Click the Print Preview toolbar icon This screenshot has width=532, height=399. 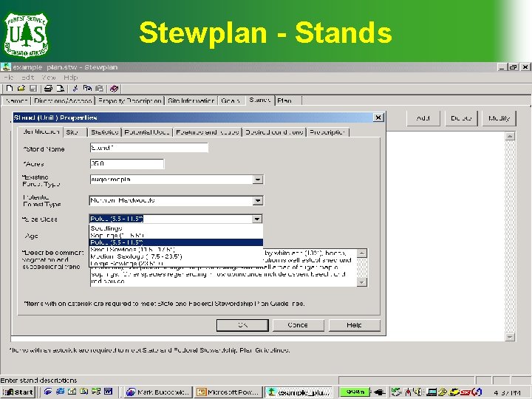[60, 89]
